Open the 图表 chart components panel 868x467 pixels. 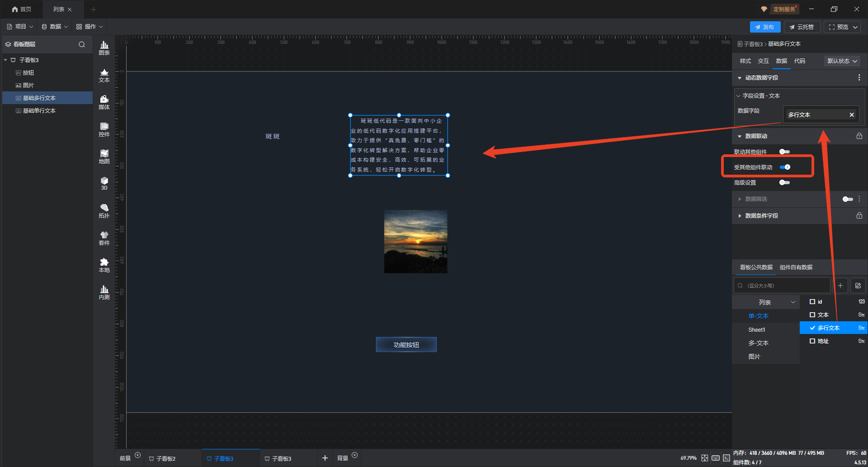point(104,48)
